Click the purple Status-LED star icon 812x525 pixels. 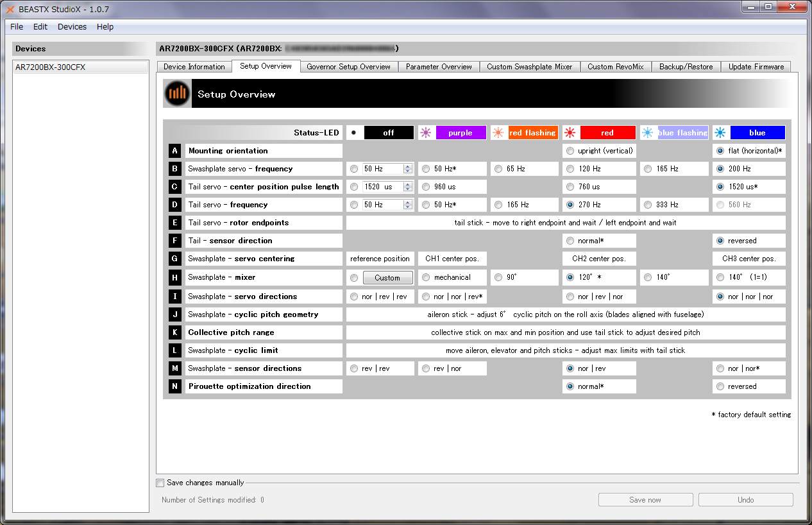click(x=425, y=133)
